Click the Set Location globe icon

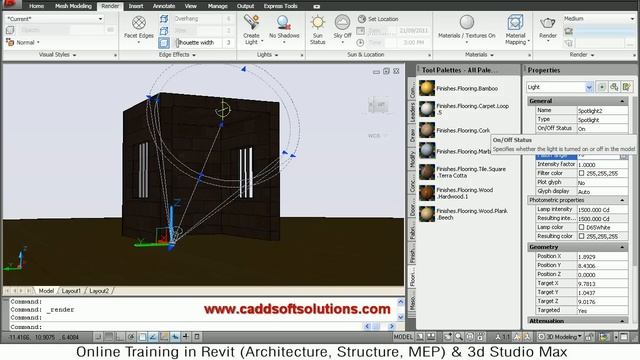(362, 19)
